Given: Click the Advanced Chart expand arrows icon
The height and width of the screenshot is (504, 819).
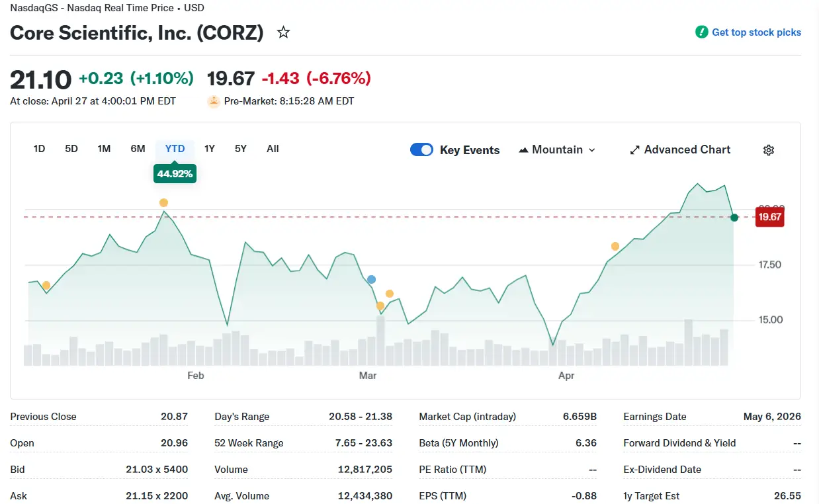Looking at the screenshot, I should [x=634, y=150].
